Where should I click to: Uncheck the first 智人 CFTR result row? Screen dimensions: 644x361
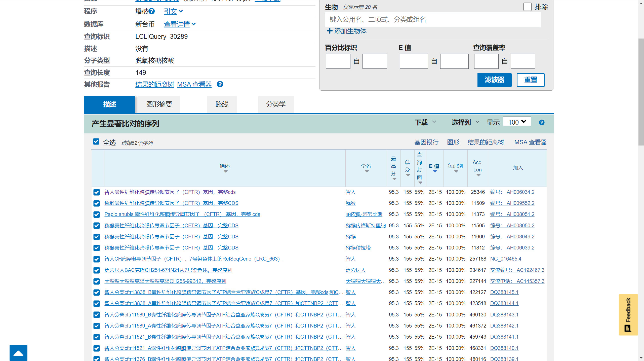coord(97,192)
